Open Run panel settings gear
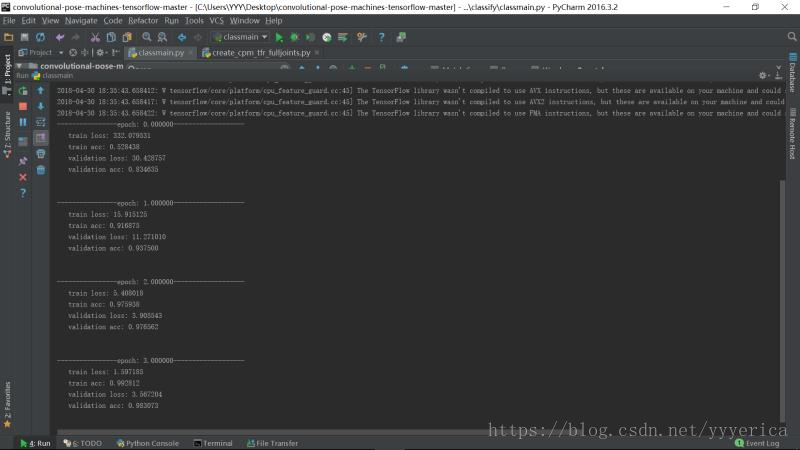 (763, 76)
